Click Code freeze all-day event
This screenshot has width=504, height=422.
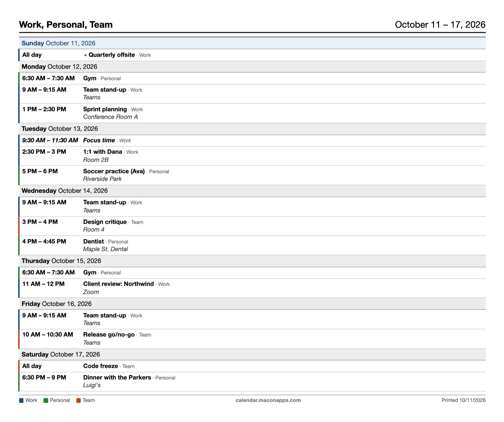100,366
